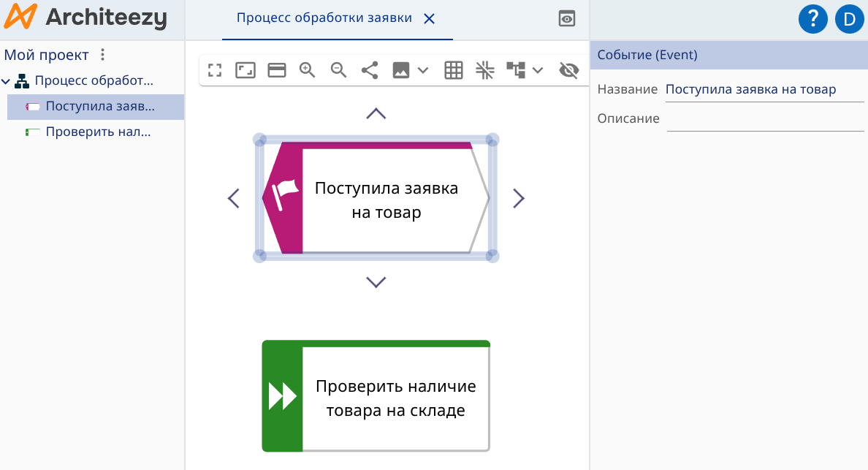Toggle snapping with the snap icon

pos(484,70)
